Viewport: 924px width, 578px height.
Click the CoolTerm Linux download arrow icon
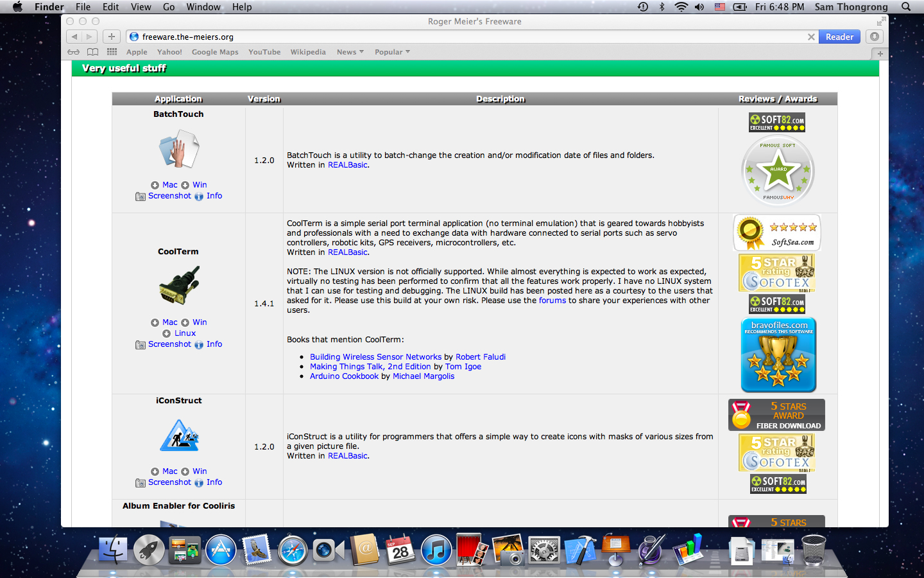pyautogui.click(x=167, y=333)
